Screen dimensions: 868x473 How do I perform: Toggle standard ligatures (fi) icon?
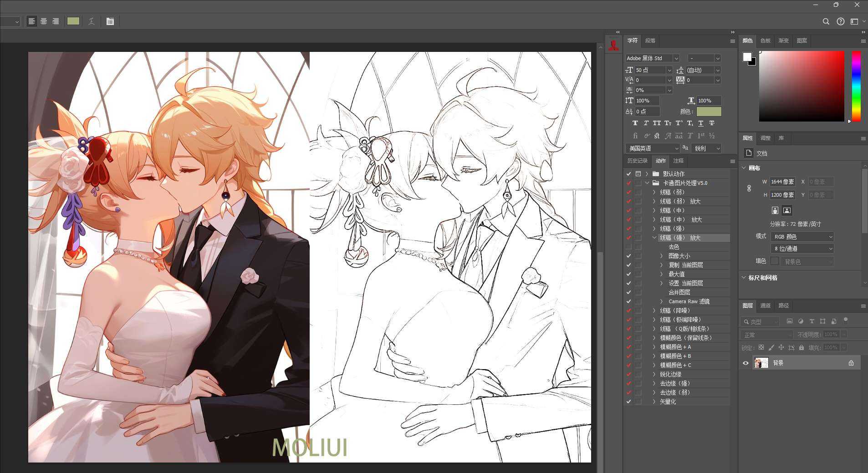point(635,136)
